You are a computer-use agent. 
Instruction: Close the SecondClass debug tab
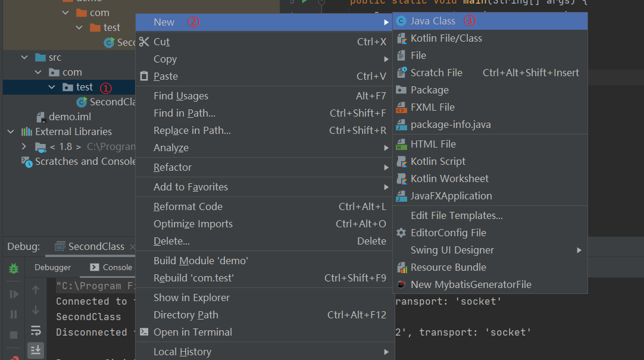(132, 247)
